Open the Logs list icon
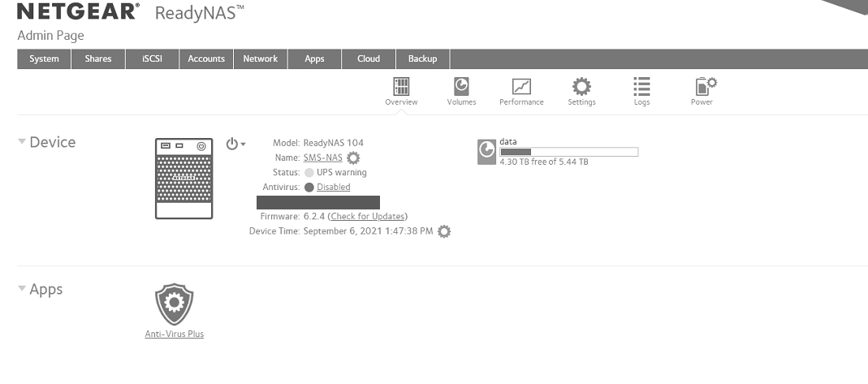 pos(641,86)
